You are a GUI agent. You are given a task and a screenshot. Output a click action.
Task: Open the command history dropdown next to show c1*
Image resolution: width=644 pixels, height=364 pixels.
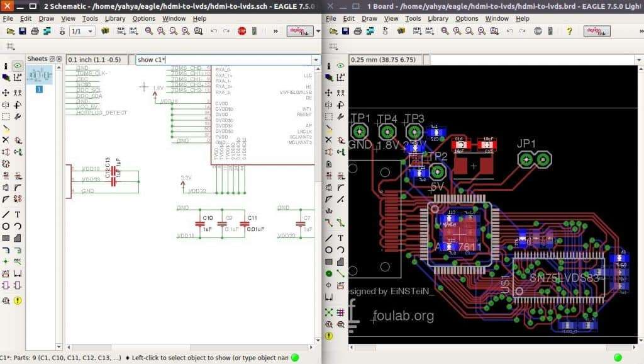pos(316,59)
